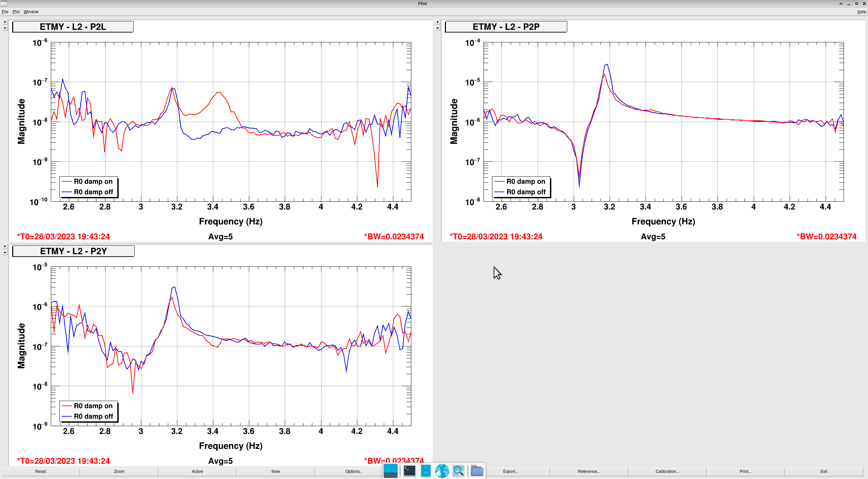The height and width of the screenshot is (479, 868).
Task: Click the application finder magnifier icon
Action: 458,471
